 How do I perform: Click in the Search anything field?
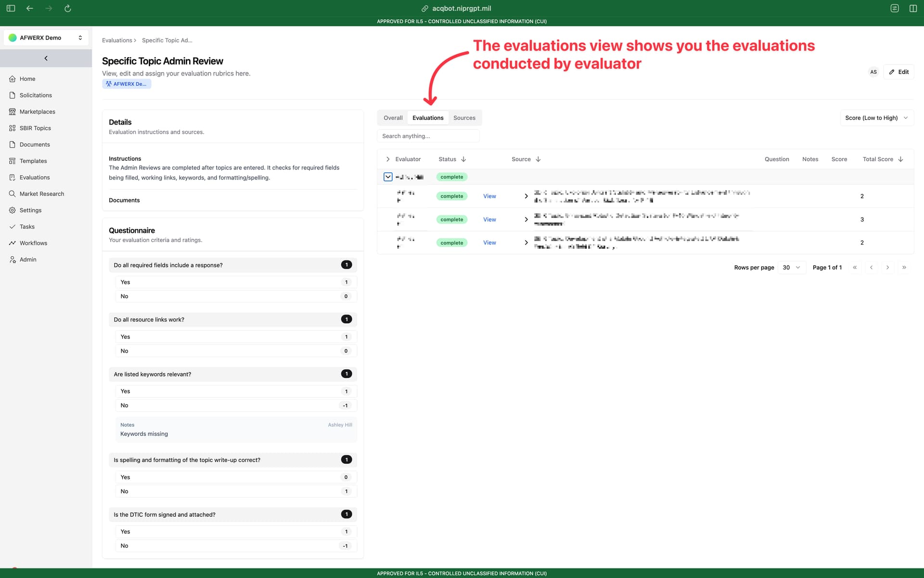[428, 136]
